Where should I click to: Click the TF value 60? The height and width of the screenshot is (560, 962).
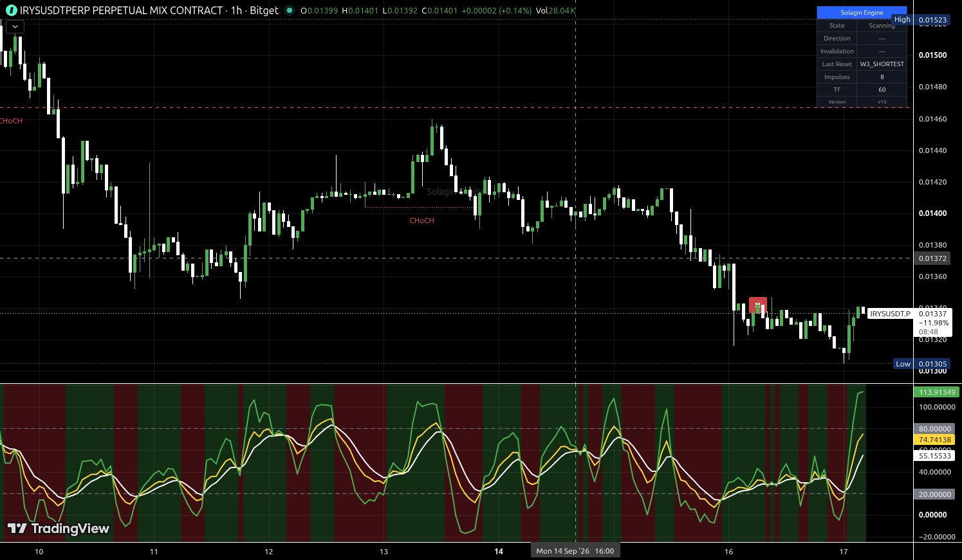point(882,90)
